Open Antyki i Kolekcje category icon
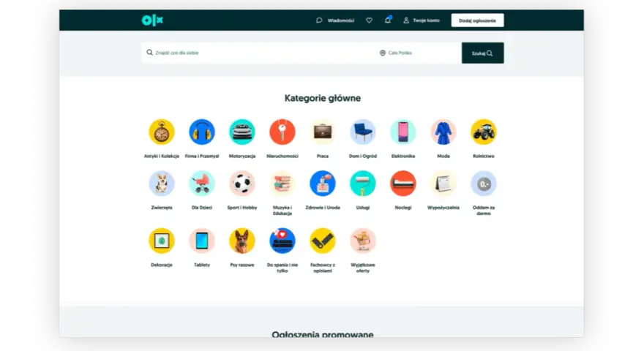The width and height of the screenshot is (644, 351). coord(162,132)
